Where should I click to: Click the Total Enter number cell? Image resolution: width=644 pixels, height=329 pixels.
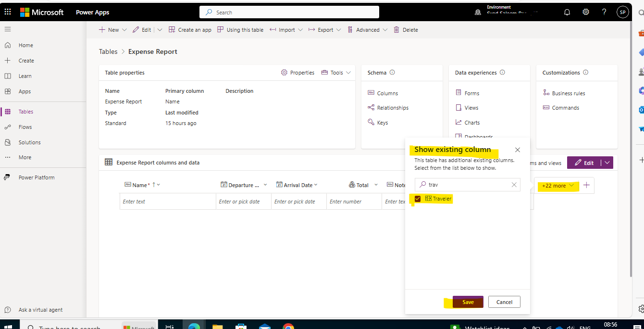pos(354,202)
